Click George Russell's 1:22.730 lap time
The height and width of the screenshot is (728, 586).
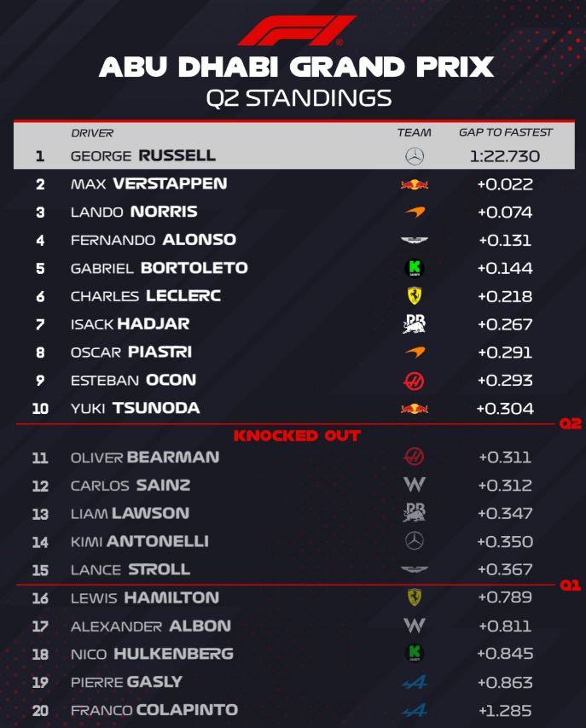505,156
